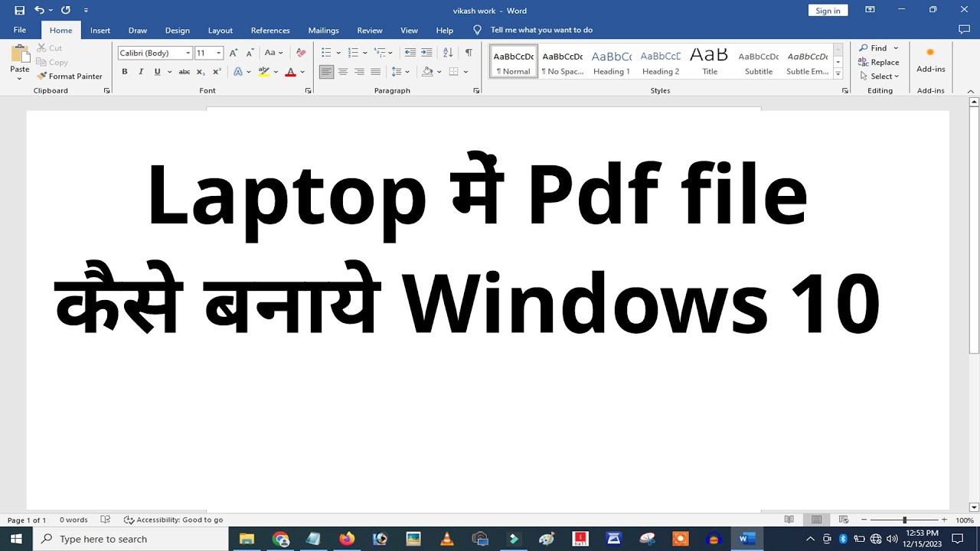Image resolution: width=980 pixels, height=551 pixels.
Task: Toggle Show/Hide paragraph marks
Action: (x=469, y=53)
